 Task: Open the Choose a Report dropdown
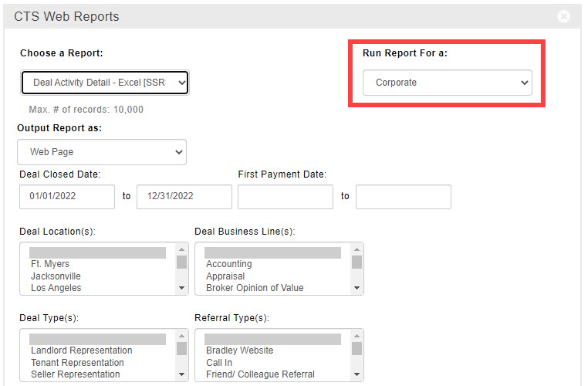click(x=104, y=82)
